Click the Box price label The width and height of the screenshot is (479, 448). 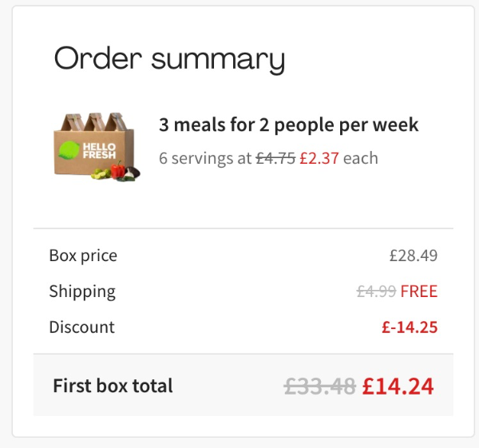tap(83, 256)
